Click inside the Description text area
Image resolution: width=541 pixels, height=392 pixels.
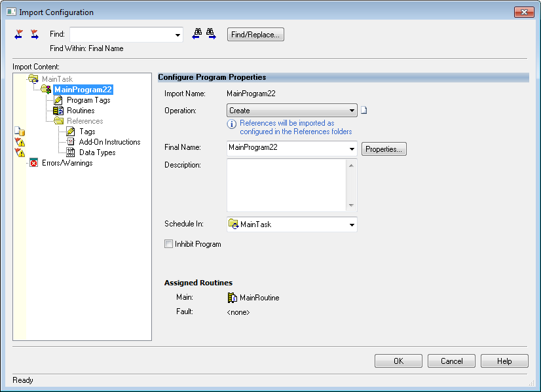click(x=287, y=185)
